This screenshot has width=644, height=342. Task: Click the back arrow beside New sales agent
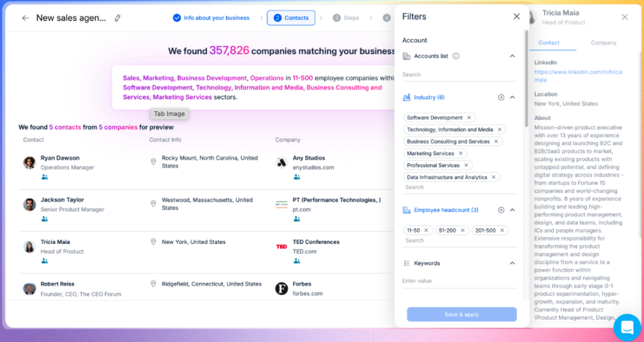point(25,18)
